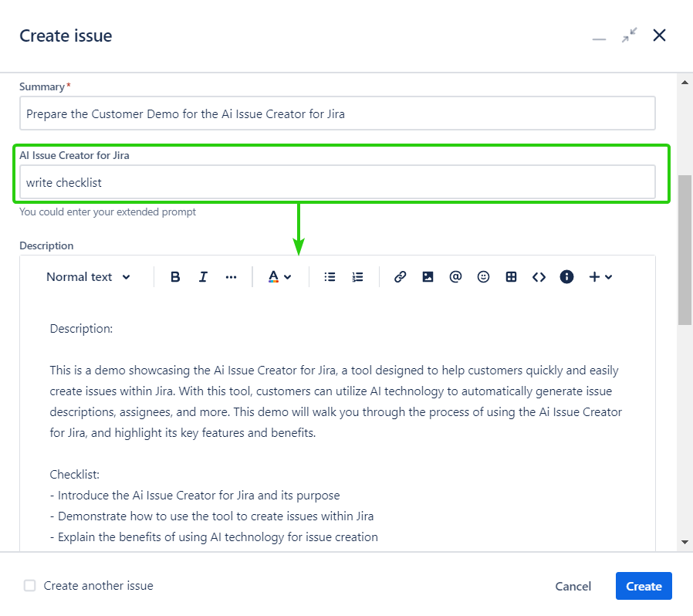Insert a bullet list
693x616 pixels.
[x=330, y=277]
